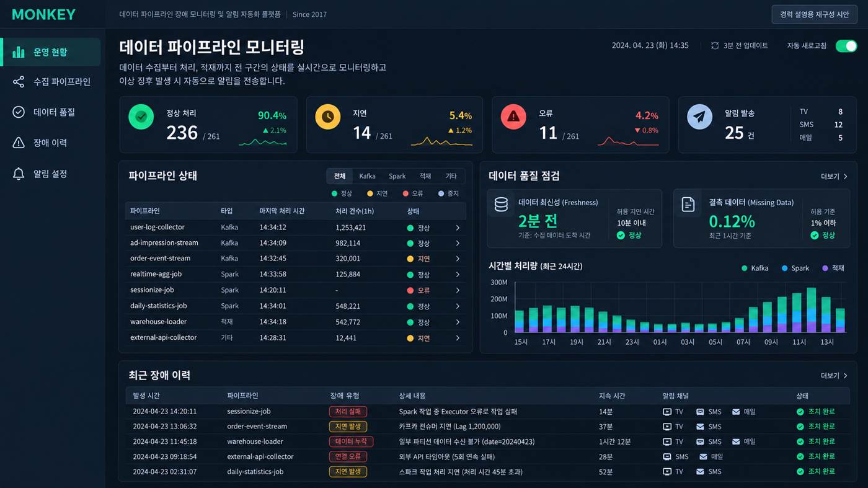Click the yellow 지연 clock icon

click(x=327, y=117)
